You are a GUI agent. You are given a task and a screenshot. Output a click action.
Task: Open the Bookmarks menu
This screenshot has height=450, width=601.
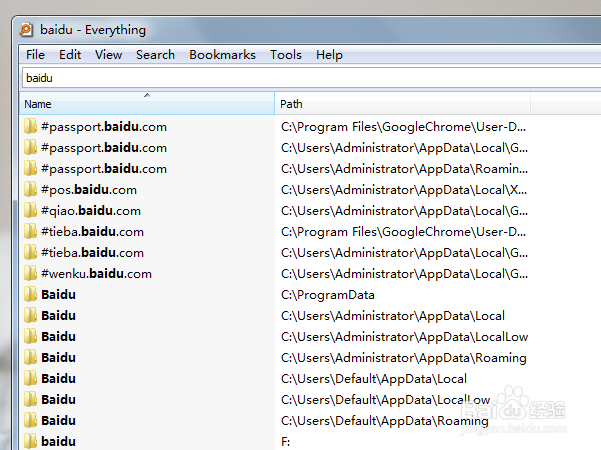(x=222, y=55)
